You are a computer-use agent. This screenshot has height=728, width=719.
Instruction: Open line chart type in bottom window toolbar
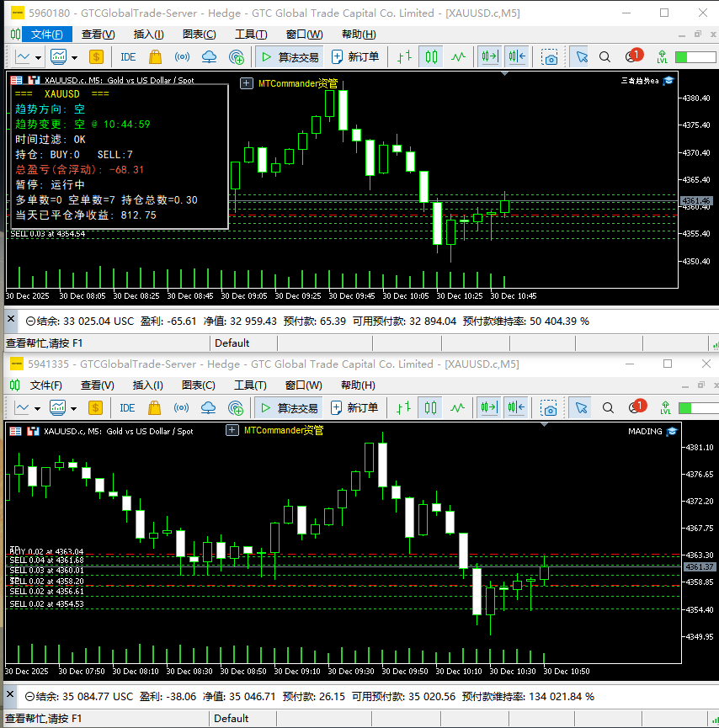click(x=22, y=408)
